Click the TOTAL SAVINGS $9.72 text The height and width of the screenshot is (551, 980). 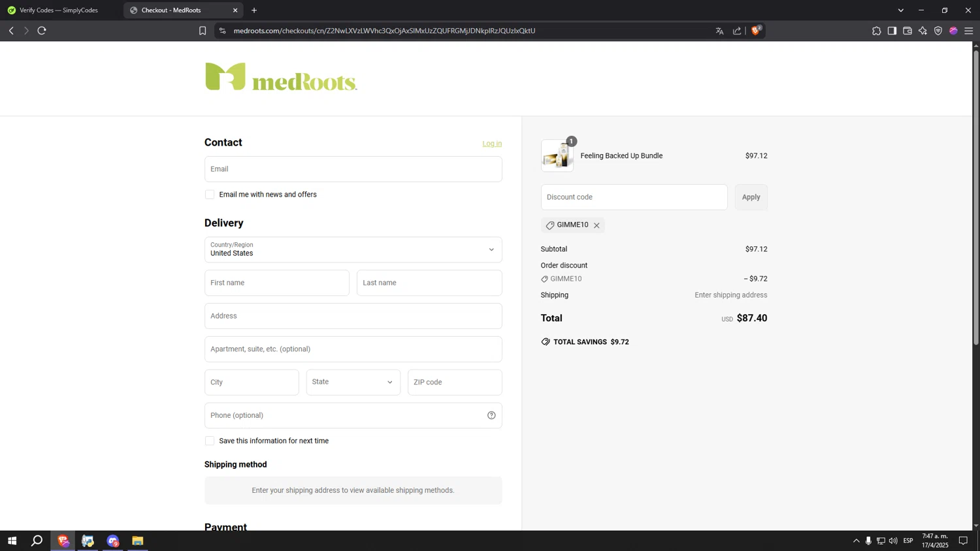(x=591, y=342)
